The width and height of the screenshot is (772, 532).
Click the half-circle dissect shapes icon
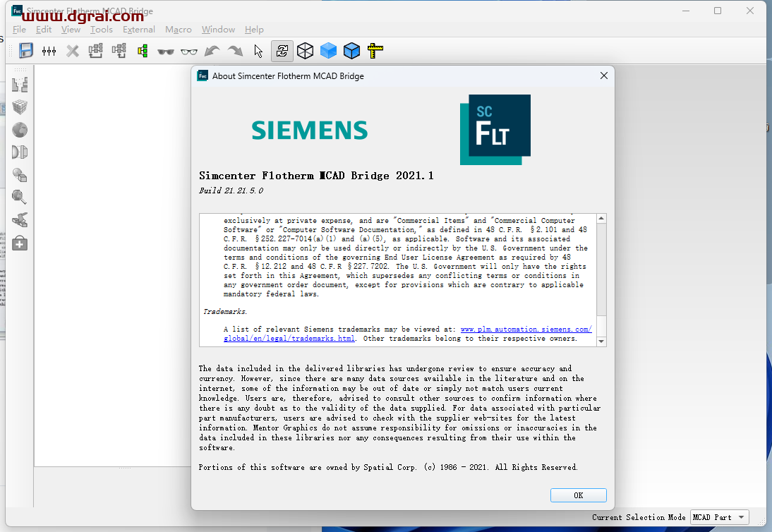pos(20,152)
